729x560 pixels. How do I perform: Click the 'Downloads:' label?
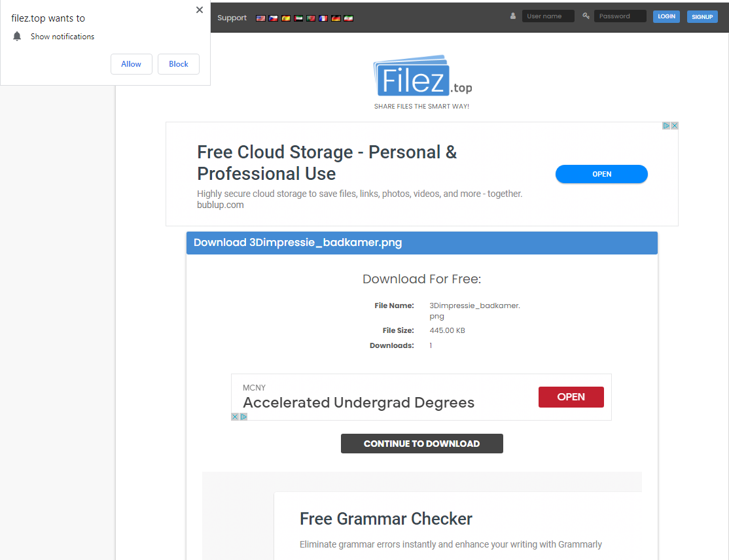tap(391, 345)
